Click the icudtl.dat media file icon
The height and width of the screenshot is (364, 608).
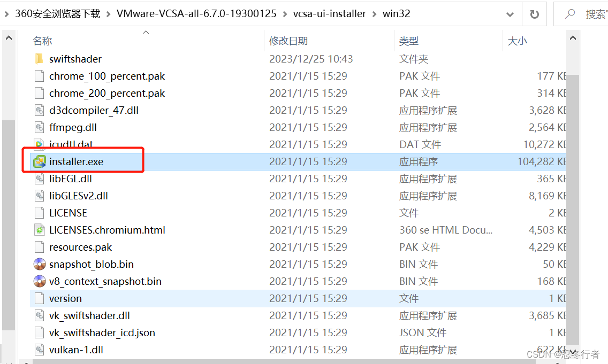pos(39,144)
